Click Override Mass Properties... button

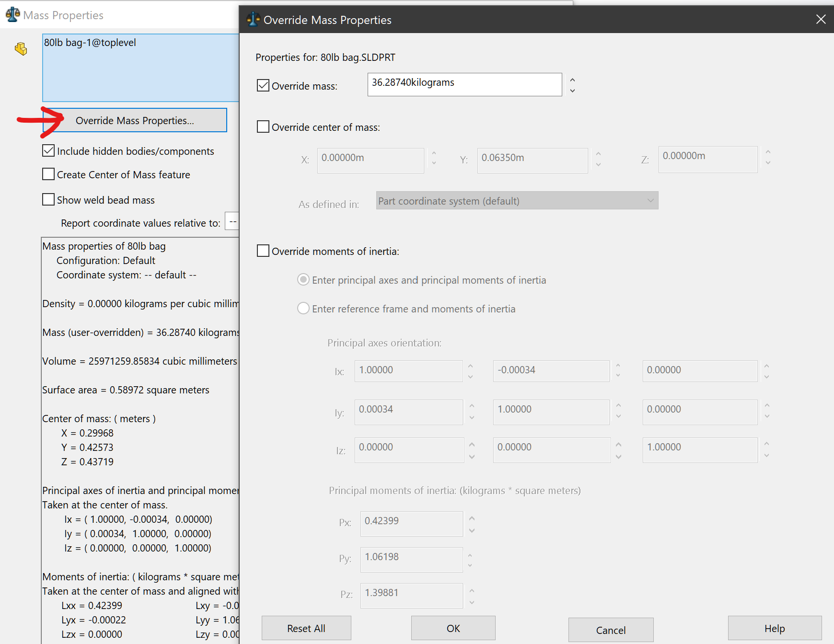(135, 120)
